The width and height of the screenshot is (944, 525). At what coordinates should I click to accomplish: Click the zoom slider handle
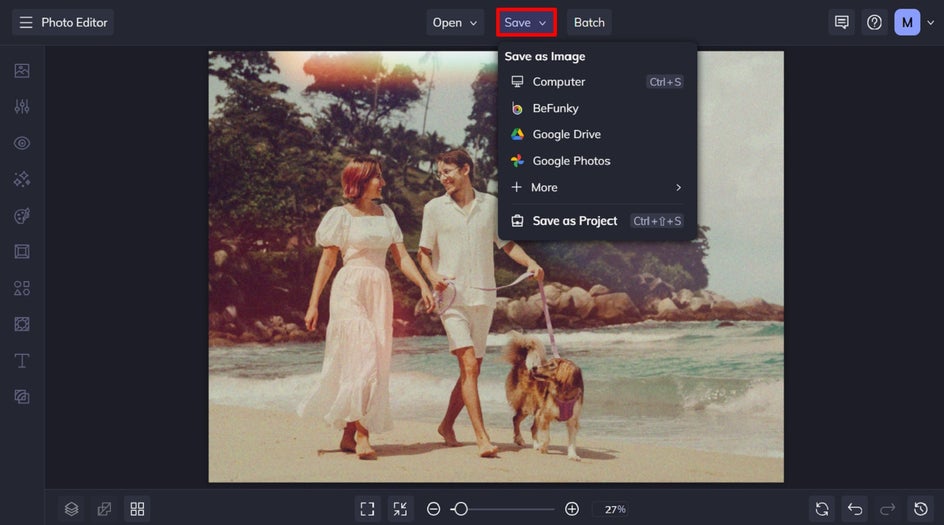pos(461,509)
